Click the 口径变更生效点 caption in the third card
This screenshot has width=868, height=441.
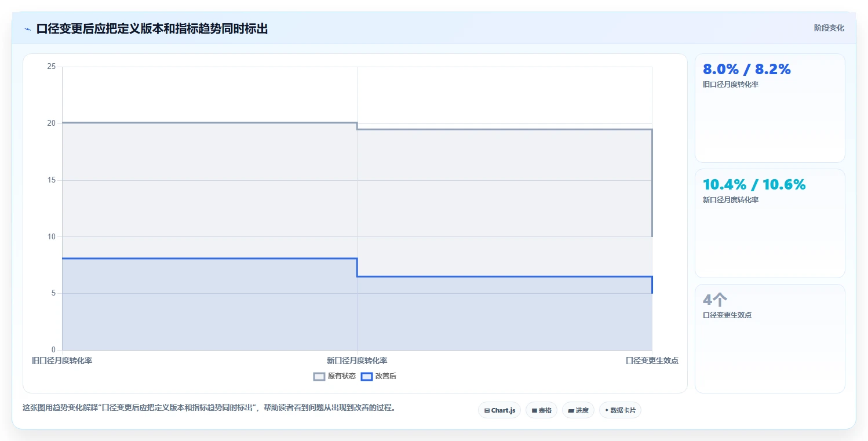pos(727,315)
